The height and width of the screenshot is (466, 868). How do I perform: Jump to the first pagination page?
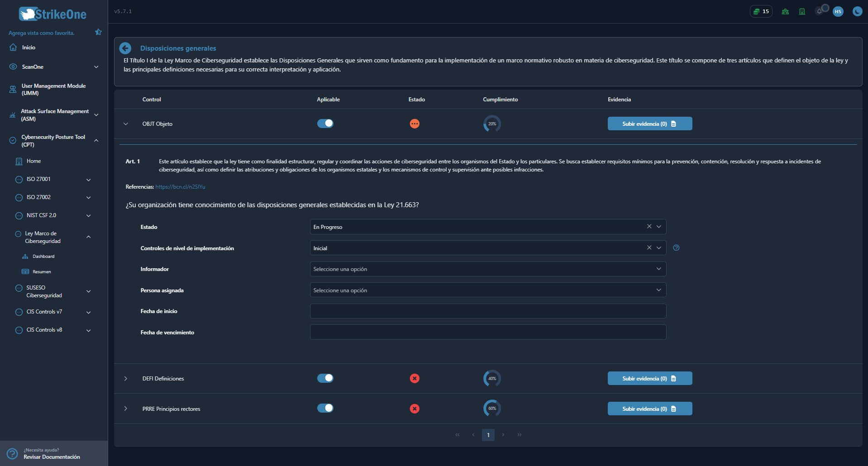click(457, 435)
